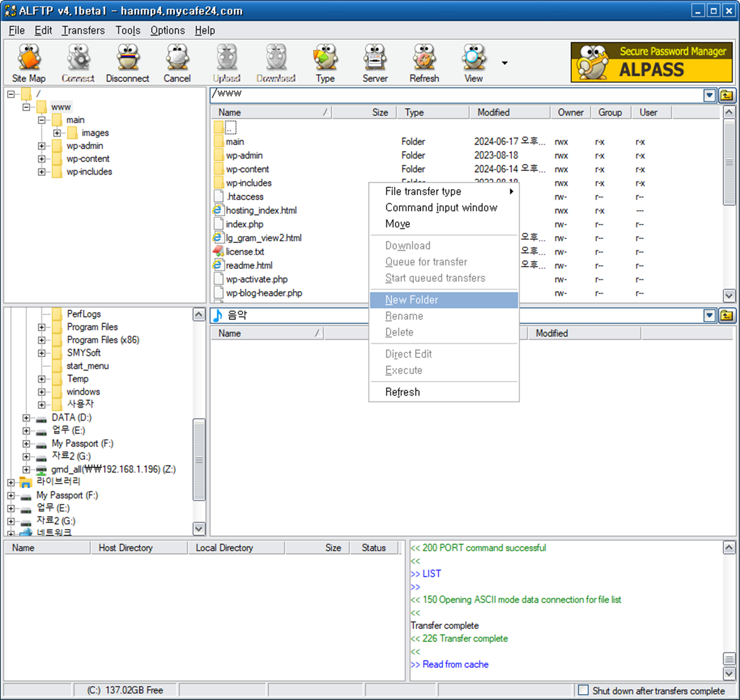Viewport: 740px width, 700px height.
Task: Sort remote list by Name column
Action: point(271,112)
